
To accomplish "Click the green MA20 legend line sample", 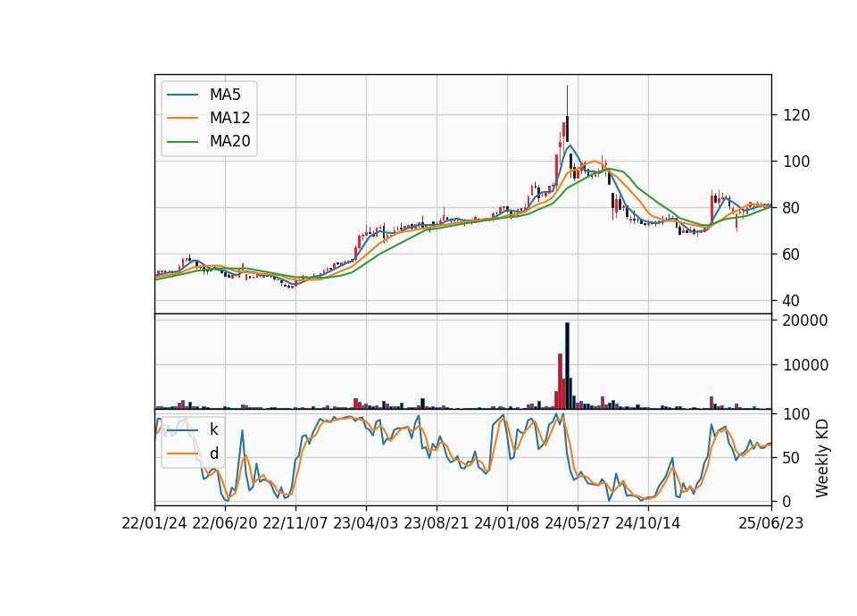I will pyautogui.click(x=182, y=141).
